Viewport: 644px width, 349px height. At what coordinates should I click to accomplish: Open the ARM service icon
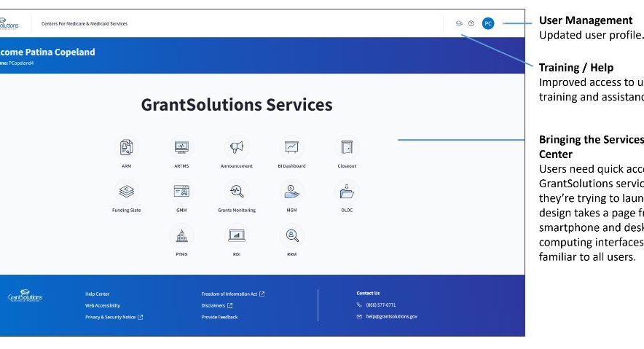click(127, 148)
